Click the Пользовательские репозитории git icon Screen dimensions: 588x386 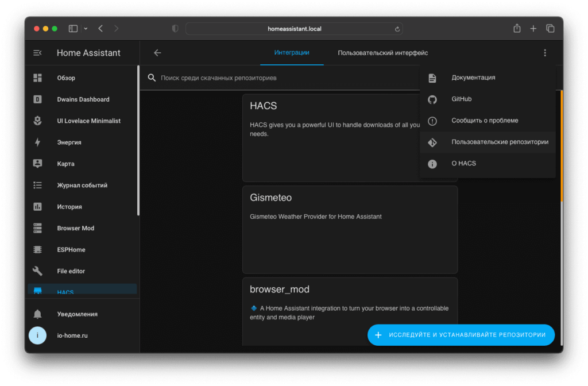pos(432,142)
